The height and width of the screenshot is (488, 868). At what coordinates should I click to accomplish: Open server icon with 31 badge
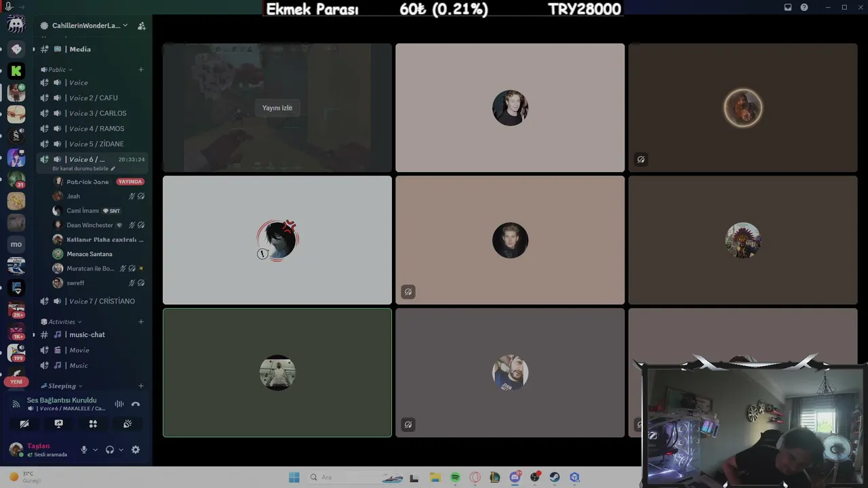[16, 179]
